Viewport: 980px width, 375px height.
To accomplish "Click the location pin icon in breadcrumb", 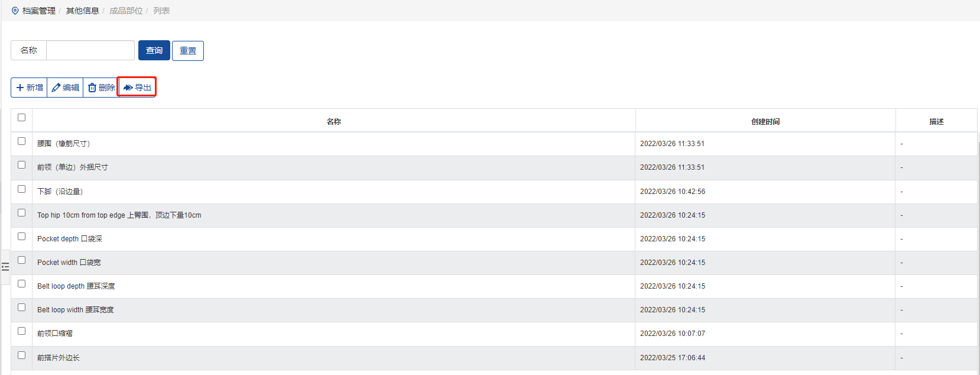I will point(15,11).
